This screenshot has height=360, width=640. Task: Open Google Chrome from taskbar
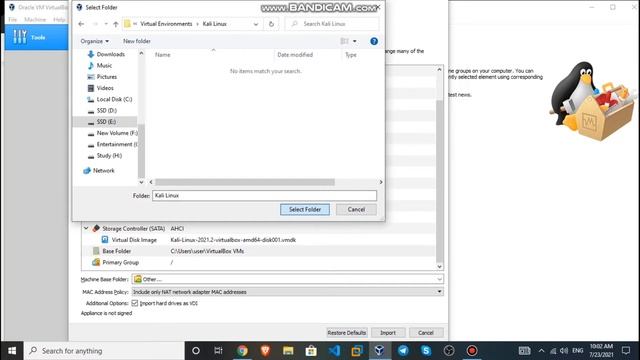242,351
